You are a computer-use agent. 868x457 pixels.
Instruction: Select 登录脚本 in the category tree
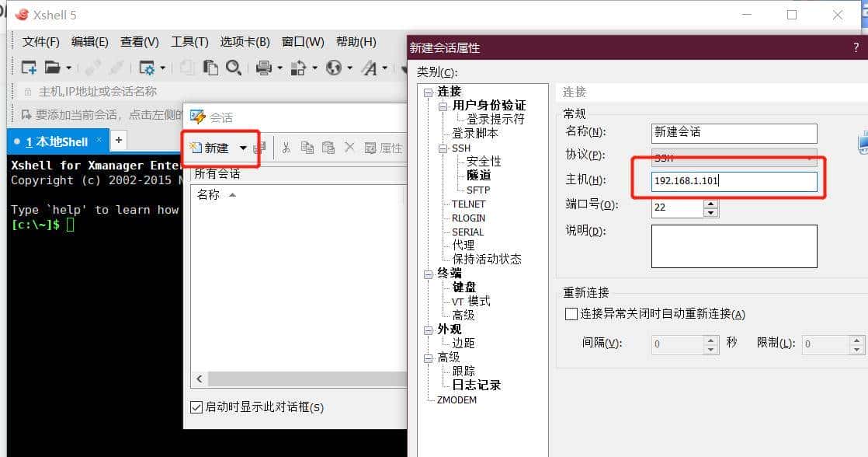coord(475,134)
